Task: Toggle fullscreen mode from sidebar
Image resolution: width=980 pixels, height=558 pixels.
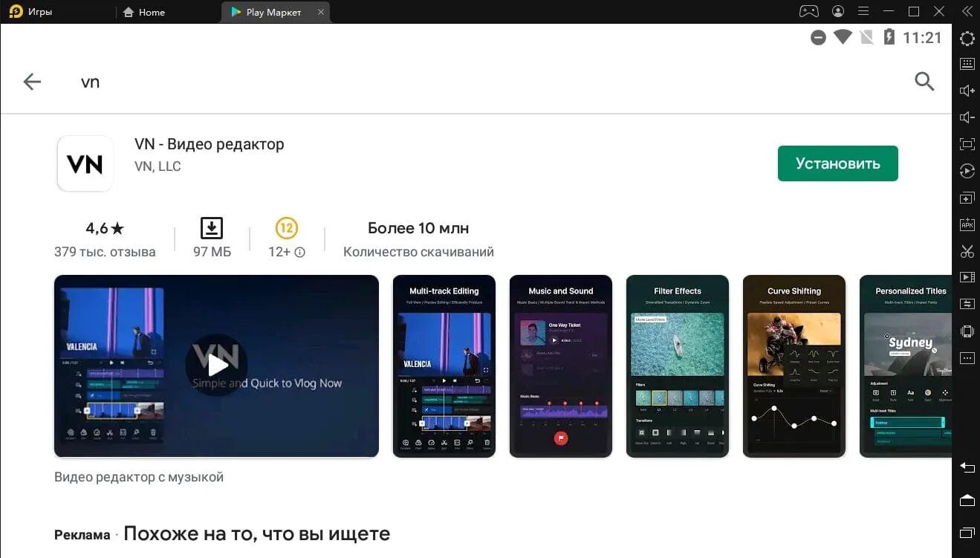Action: 967,144
